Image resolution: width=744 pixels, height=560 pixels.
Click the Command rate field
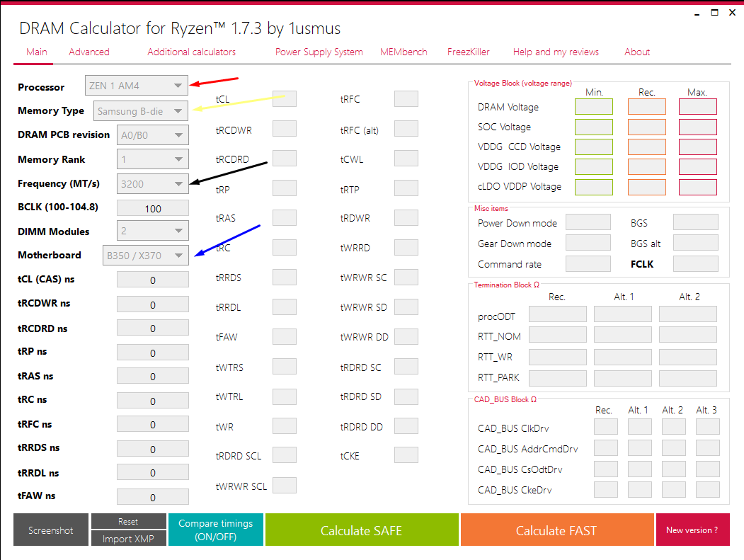tap(588, 263)
